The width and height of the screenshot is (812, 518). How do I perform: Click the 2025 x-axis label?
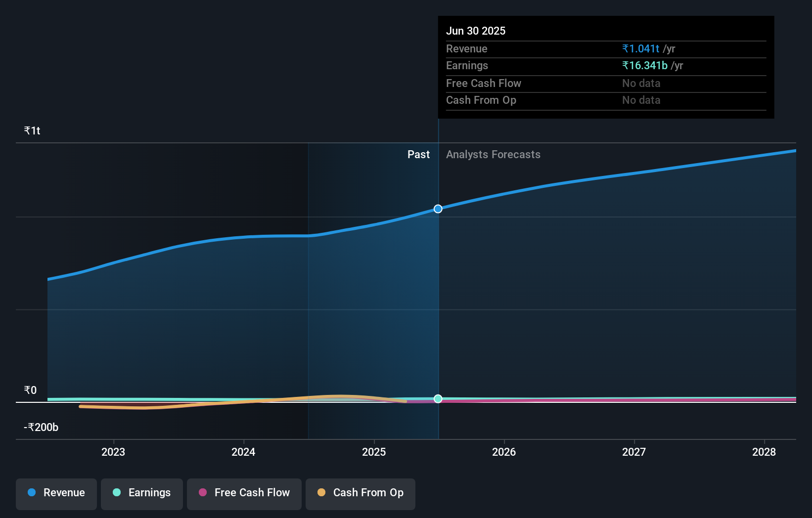point(374,452)
